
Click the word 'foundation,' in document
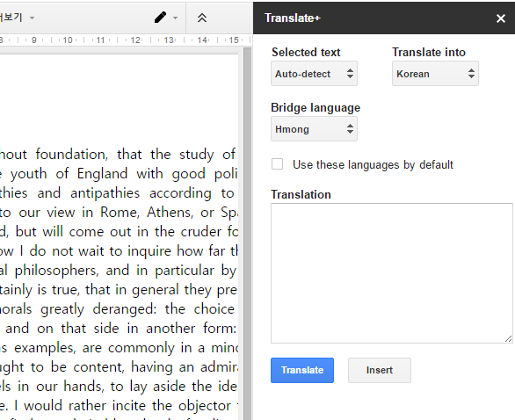[x=71, y=155]
